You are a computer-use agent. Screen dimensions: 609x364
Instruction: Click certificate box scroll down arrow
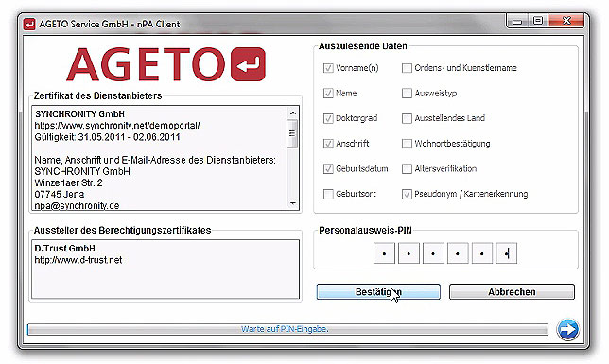pos(293,203)
